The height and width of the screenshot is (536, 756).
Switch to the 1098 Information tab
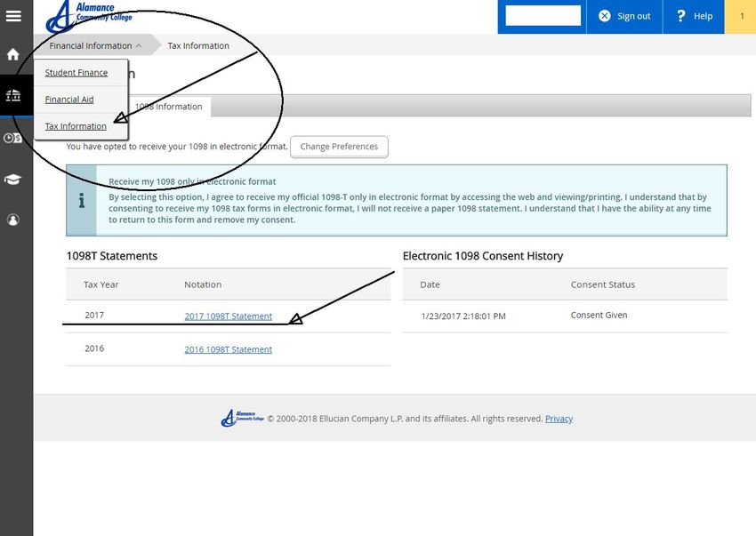168,107
